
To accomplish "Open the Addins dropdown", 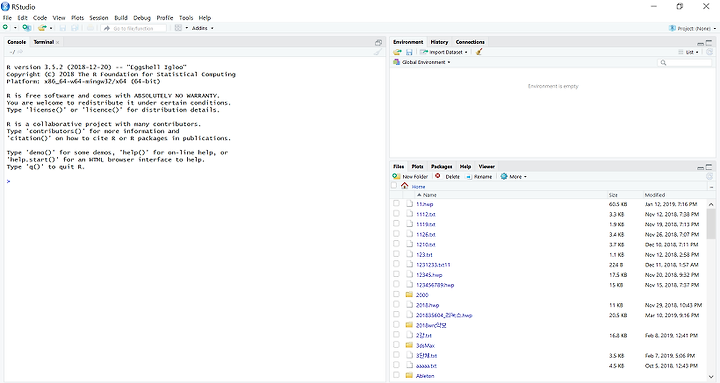I will point(202,28).
